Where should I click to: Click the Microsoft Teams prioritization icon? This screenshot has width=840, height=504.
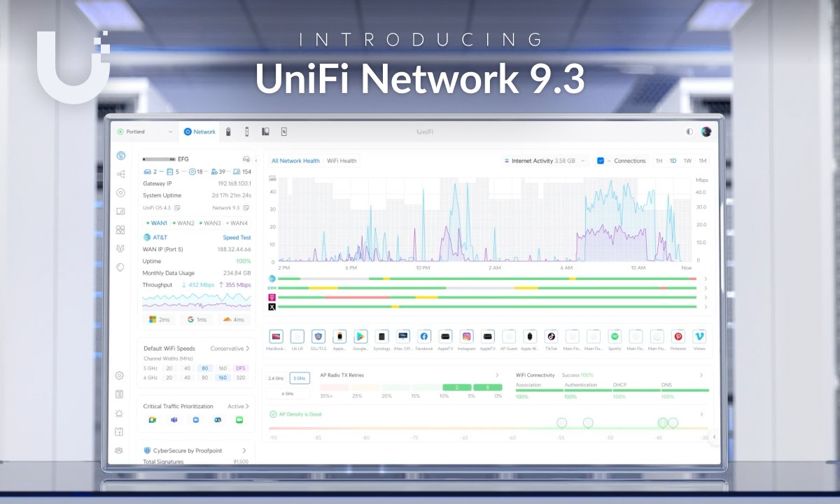[174, 419]
